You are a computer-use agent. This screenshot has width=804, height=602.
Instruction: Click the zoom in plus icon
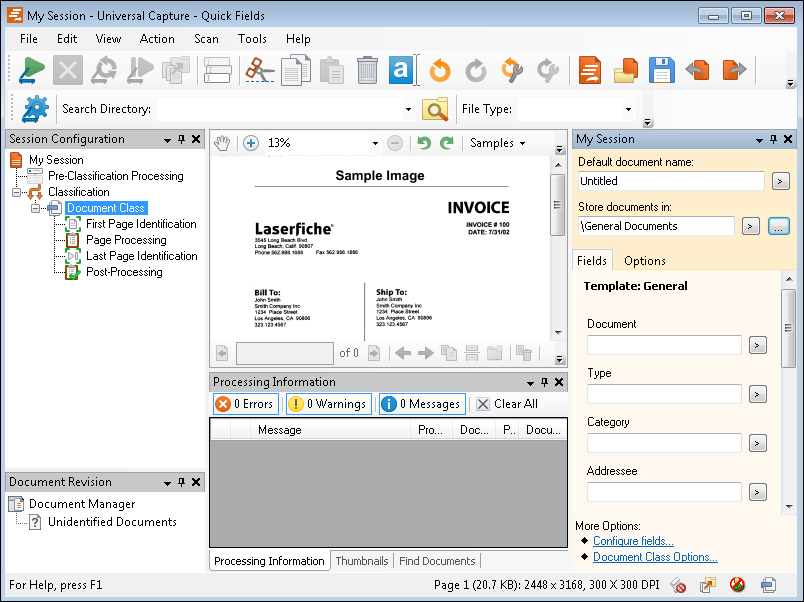[250, 143]
